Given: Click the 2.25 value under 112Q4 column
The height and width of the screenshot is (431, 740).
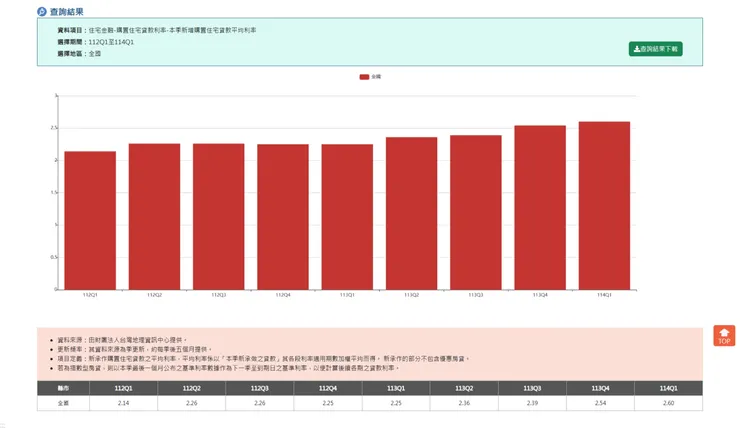Looking at the screenshot, I should (x=328, y=403).
